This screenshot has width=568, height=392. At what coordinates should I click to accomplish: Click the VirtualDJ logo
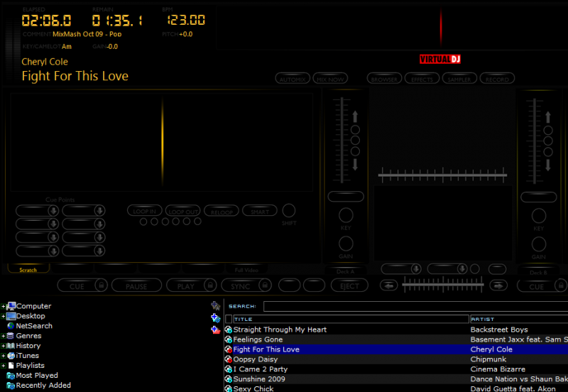point(439,59)
